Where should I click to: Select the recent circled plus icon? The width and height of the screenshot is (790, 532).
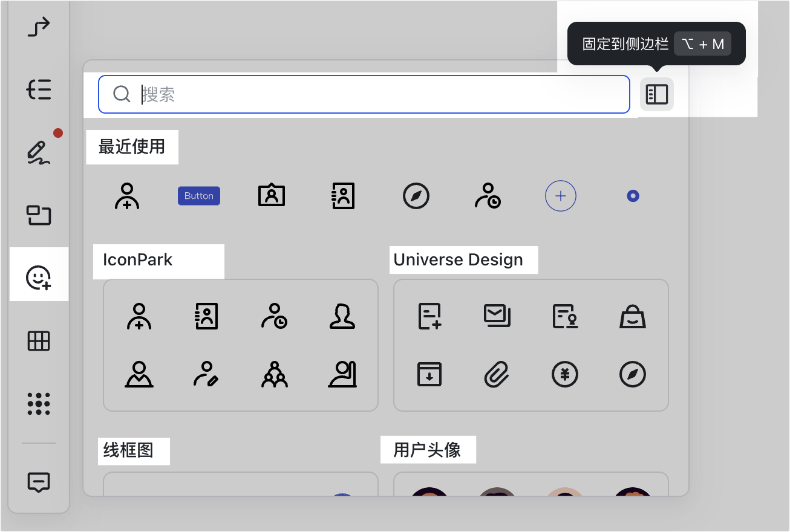coord(561,196)
